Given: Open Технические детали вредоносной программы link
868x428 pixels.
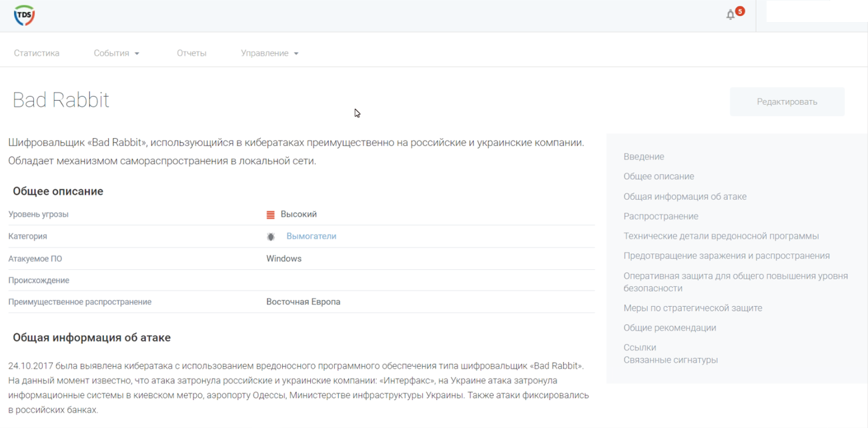Looking at the screenshot, I should click(x=721, y=236).
